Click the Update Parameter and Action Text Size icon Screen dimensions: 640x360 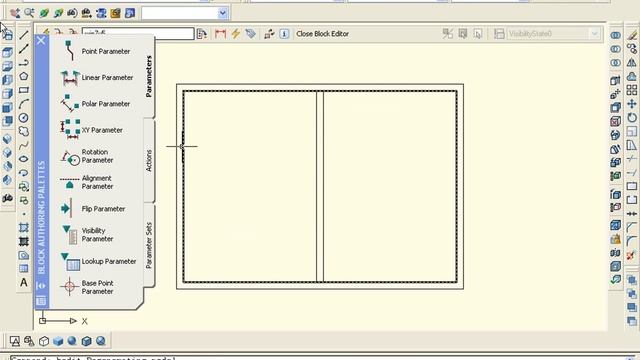click(269, 34)
